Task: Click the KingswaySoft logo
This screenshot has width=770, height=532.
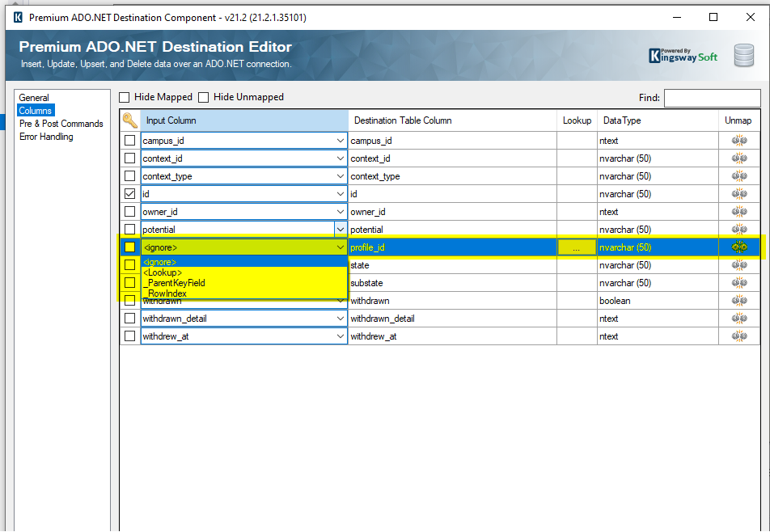Action: [683, 56]
